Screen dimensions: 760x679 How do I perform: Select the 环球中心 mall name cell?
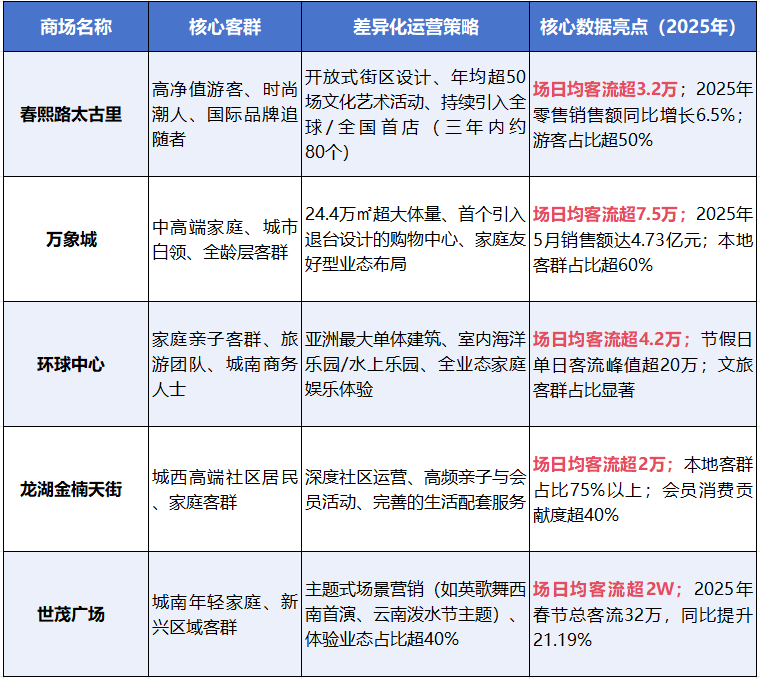76,364
